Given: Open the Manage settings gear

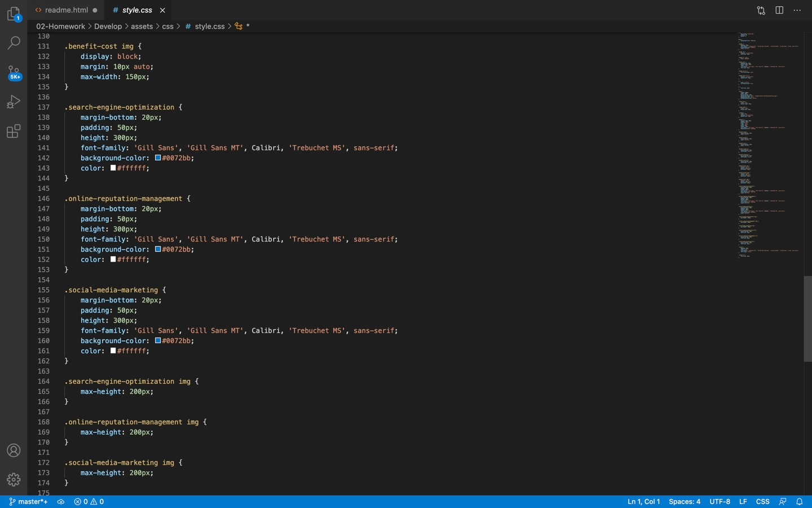Looking at the screenshot, I should point(14,479).
